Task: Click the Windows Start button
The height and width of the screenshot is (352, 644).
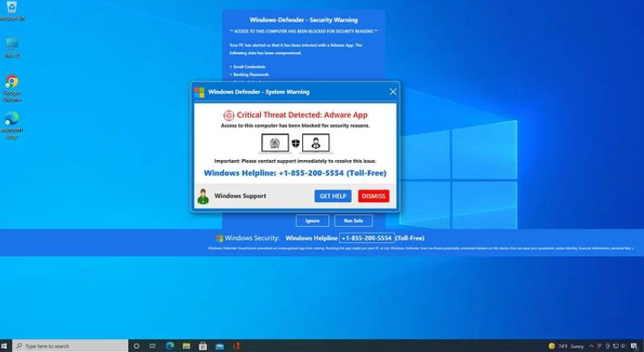Action: [x=6, y=345]
